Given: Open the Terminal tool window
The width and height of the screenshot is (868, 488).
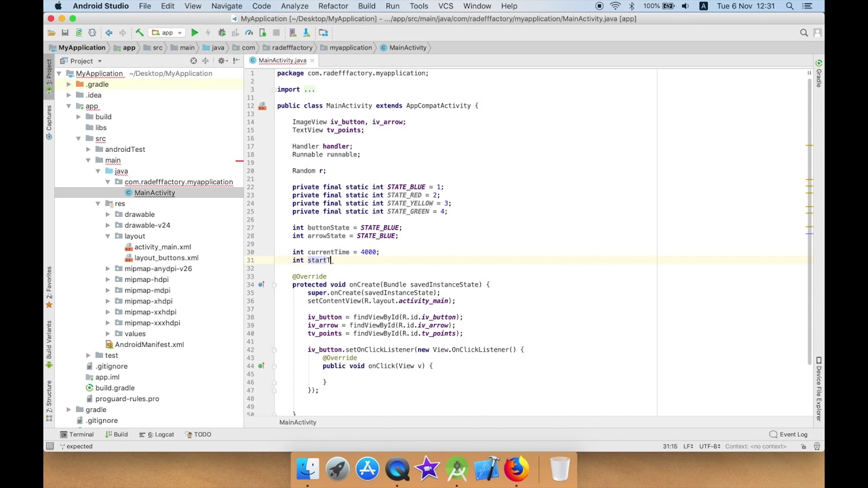Looking at the screenshot, I should (76, 434).
